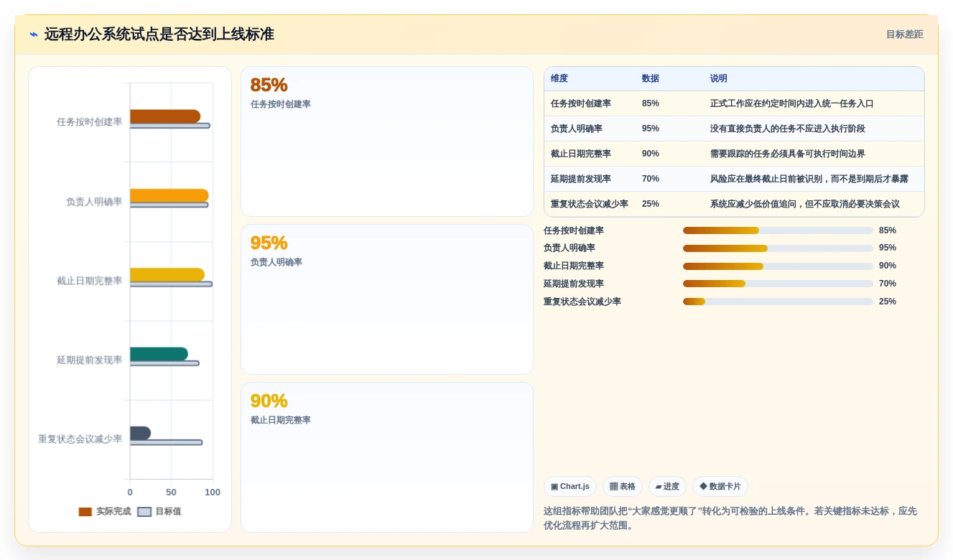Click the description 正式工作应在约定时间内进入统一任务入口
The width and height of the screenshot is (953, 560).
click(791, 103)
